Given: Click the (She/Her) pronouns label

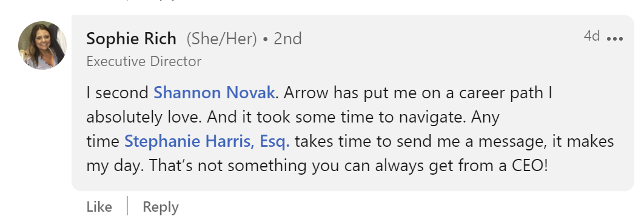Looking at the screenshot, I should pyautogui.click(x=222, y=39).
